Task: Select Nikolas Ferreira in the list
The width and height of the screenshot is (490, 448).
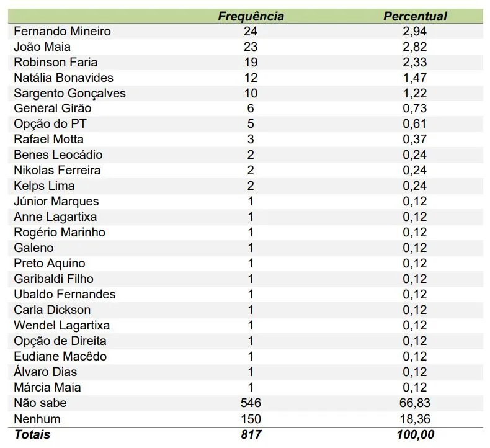Action: pos(57,171)
